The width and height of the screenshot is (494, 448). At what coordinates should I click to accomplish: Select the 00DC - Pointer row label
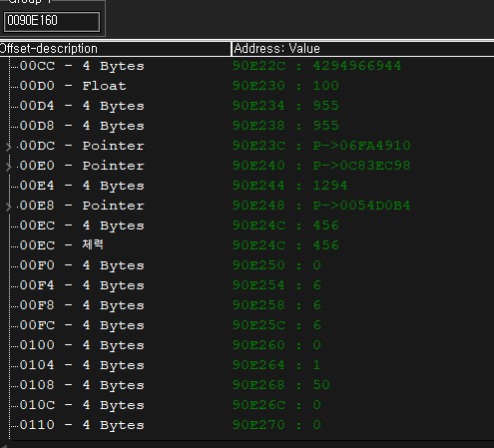tap(82, 146)
